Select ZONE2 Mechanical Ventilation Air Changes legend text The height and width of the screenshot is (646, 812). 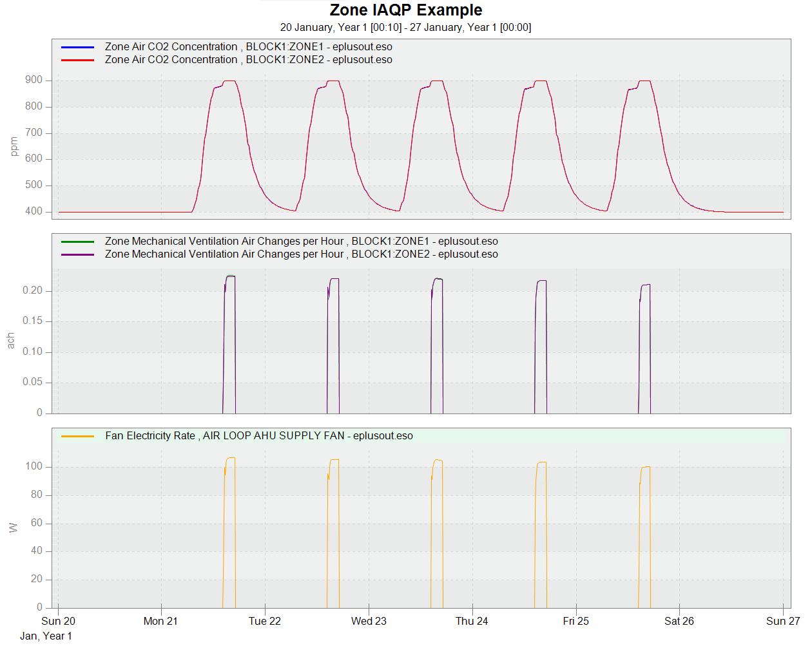click(301, 254)
